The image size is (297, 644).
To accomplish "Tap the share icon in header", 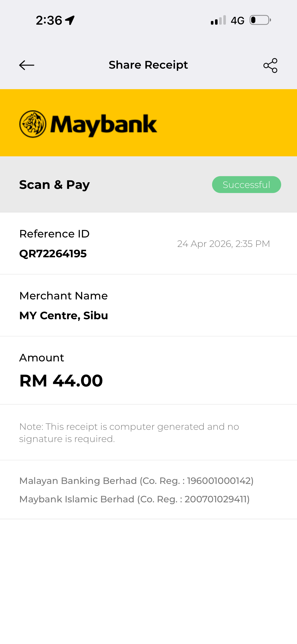I will [270, 65].
